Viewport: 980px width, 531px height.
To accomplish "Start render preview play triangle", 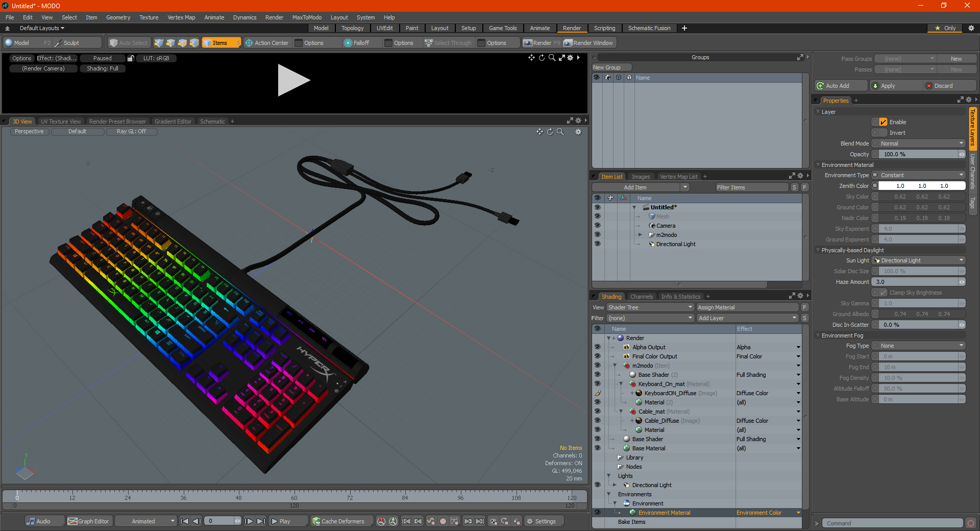I will pos(293,80).
